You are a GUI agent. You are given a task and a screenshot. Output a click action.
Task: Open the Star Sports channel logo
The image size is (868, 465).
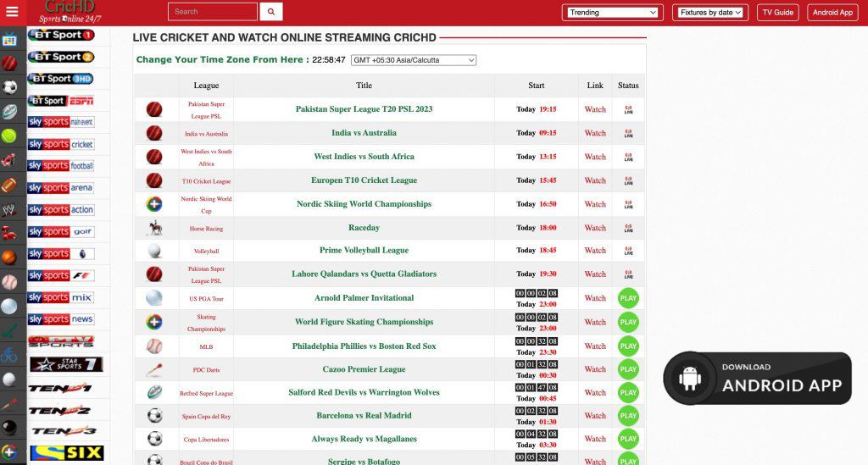click(66, 364)
